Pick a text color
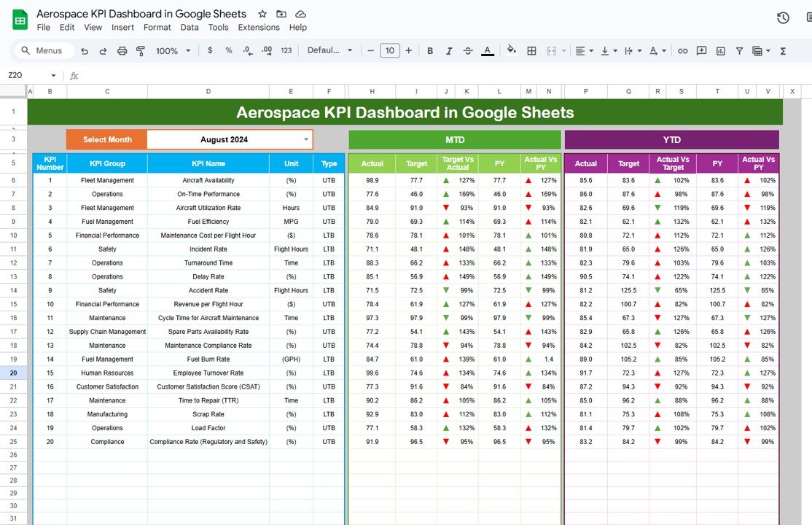Image resolution: width=812 pixels, height=525 pixels. [x=488, y=51]
